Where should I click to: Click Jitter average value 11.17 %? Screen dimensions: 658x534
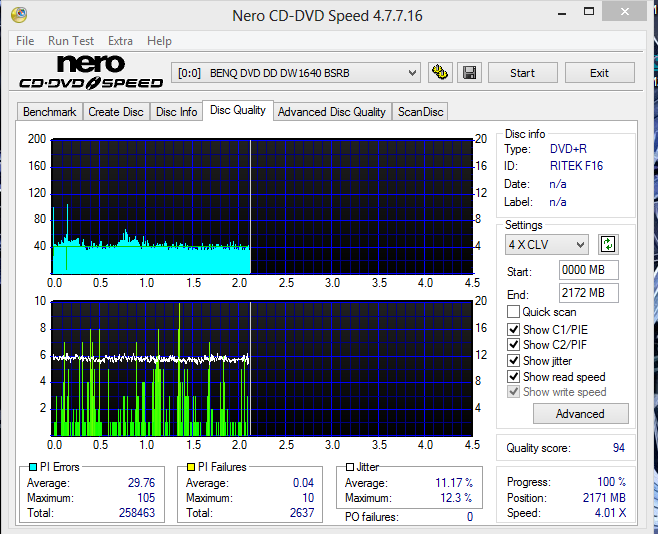[454, 483]
